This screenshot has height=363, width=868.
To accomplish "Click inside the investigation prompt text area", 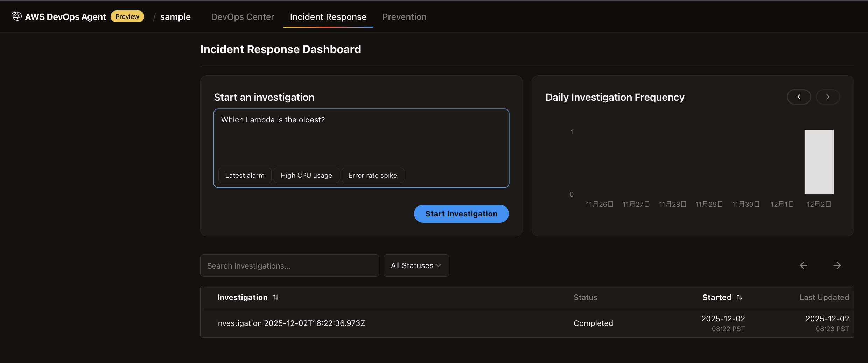I will (x=361, y=140).
